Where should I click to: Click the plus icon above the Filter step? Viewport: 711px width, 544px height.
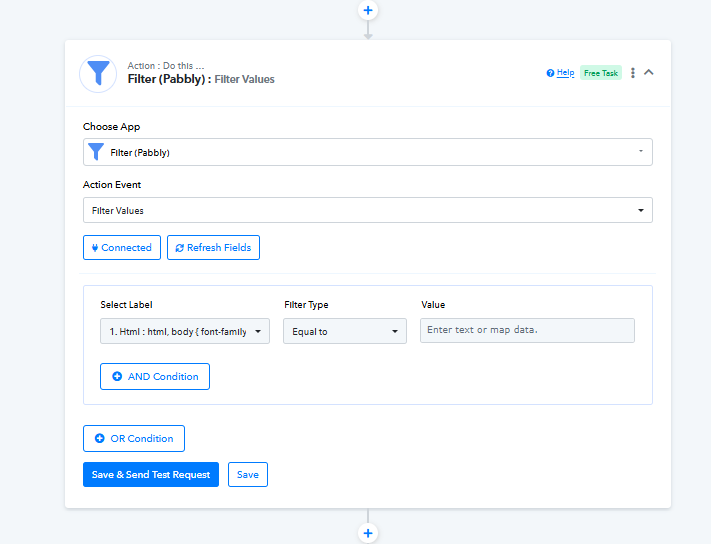368,10
